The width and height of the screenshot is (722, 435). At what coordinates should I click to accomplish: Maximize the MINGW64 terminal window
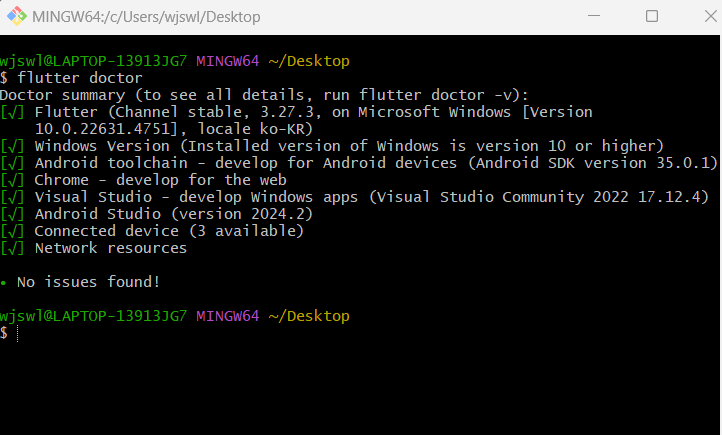click(x=652, y=16)
